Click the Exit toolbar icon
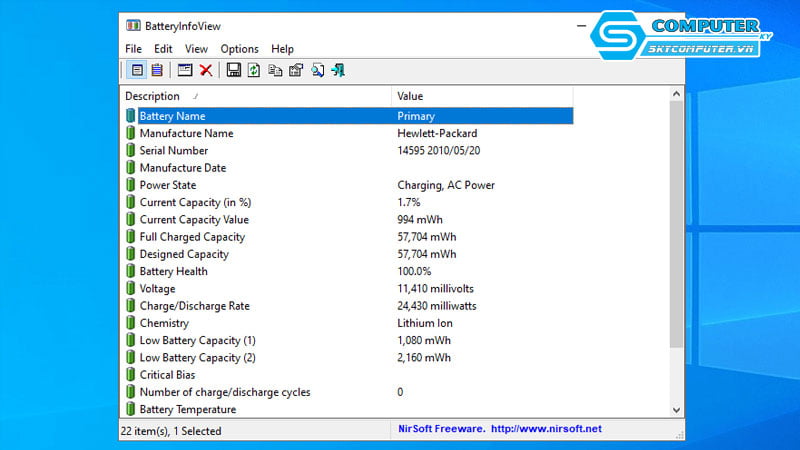Image resolution: width=800 pixels, height=450 pixels. click(339, 70)
